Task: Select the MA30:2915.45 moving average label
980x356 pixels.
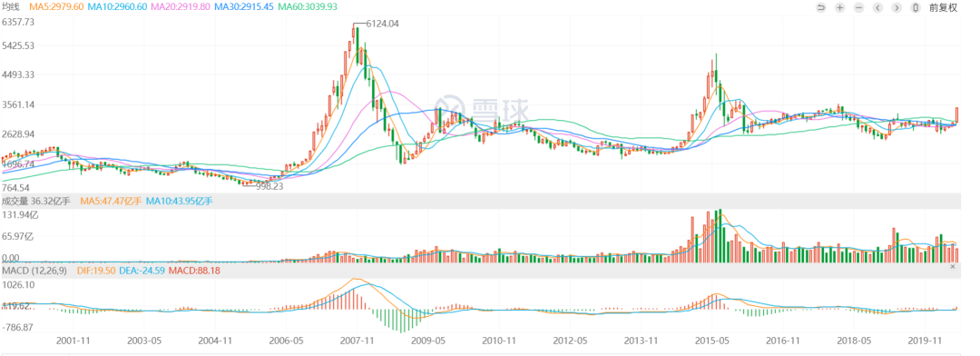Action: tap(244, 7)
